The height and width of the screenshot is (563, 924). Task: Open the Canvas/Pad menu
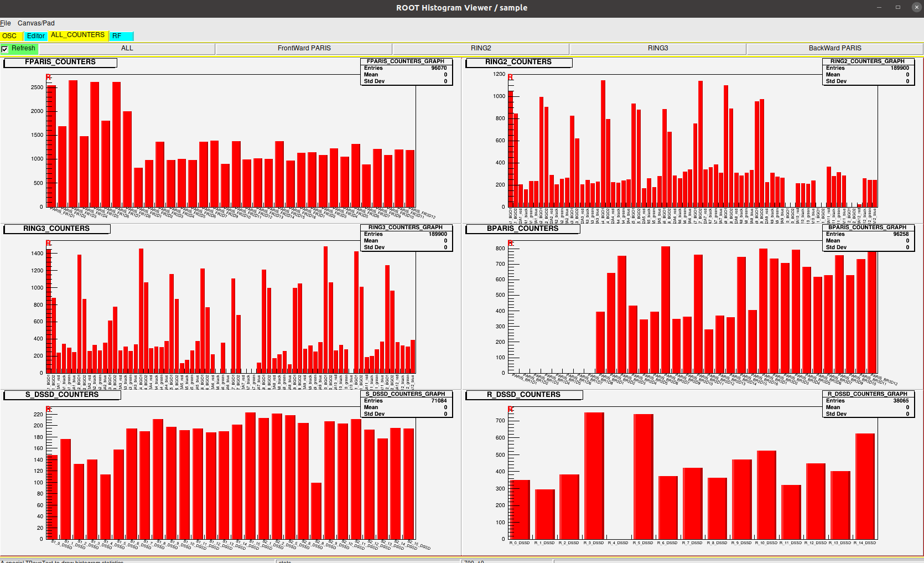click(x=36, y=23)
